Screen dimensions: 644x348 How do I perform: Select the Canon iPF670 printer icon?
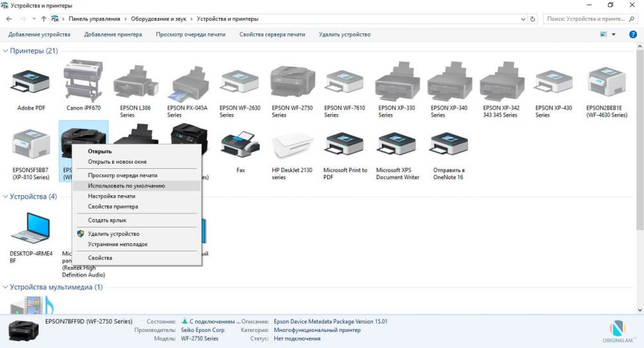pos(83,81)
